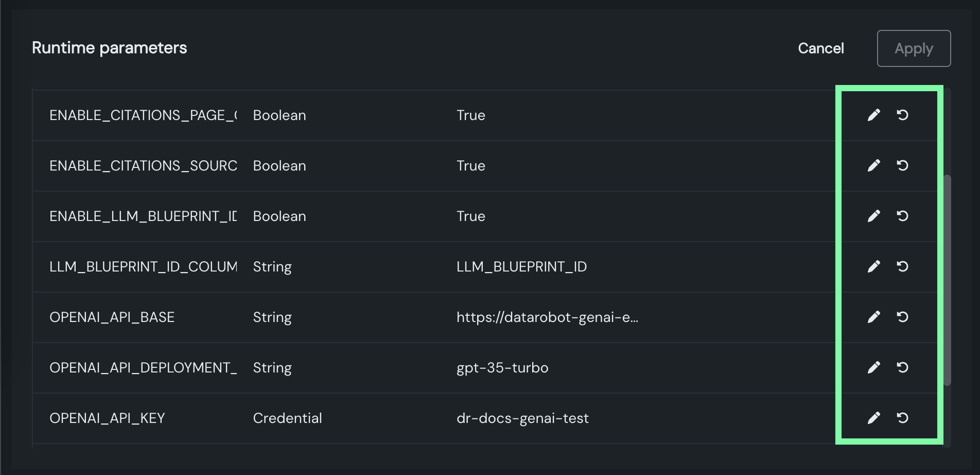
Task: Select the OPENAI_API_KEY parameter row name
Action: coord(107,418)
